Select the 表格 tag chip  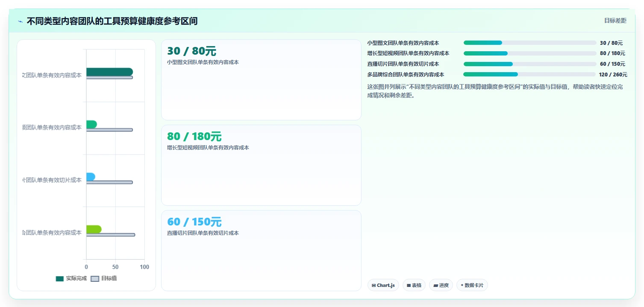tap(414, 285)
